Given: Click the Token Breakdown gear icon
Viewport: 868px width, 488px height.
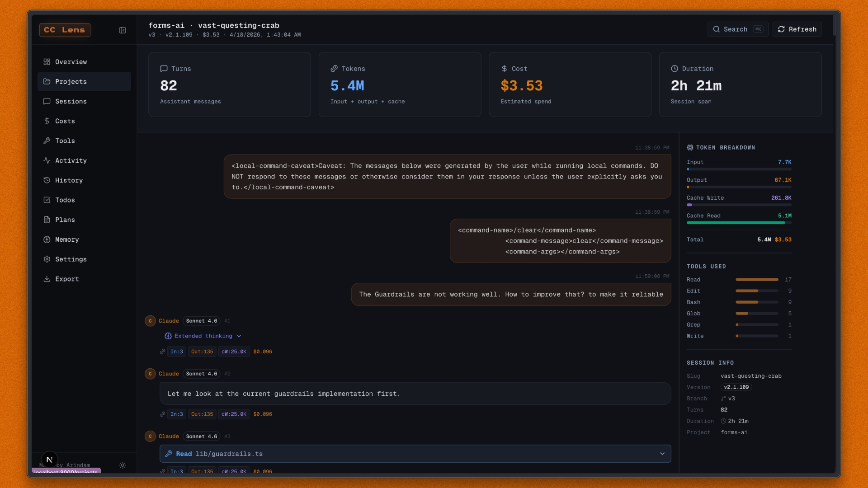Looking at the screenshot, I should pyautogui.click(x=690, y=147).
